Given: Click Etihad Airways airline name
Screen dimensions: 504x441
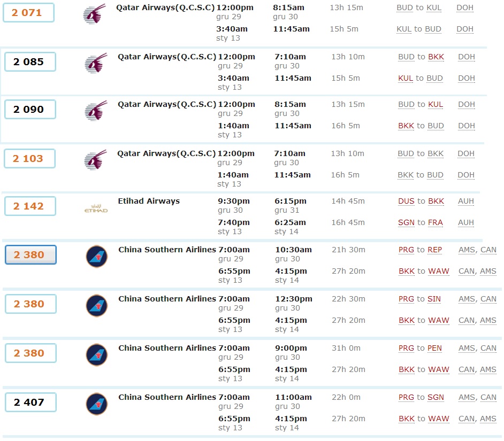Looking at the screenshot, I should point(149,201).
